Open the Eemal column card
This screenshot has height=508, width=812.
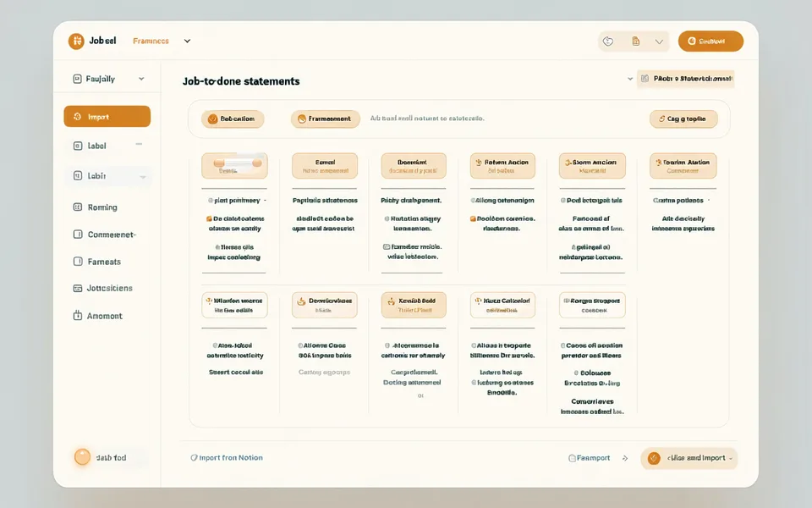[x=325, y=166]
